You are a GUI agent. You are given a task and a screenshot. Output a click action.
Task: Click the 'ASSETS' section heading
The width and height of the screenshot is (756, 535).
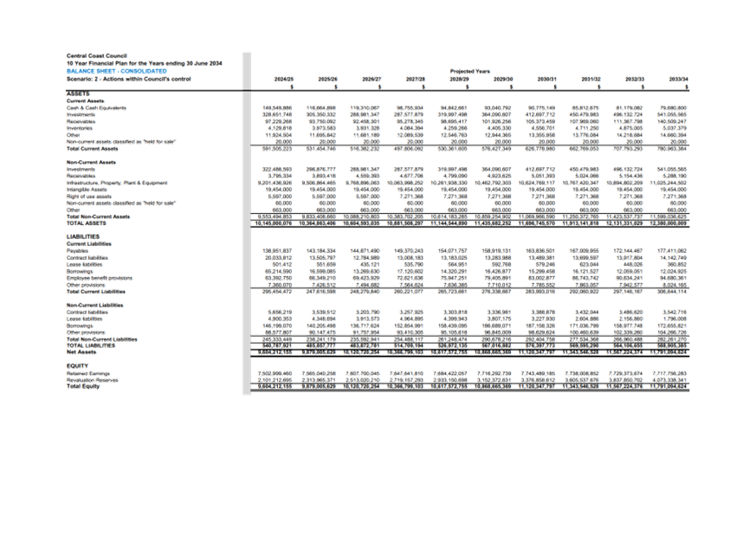click(x=78, y=94)
